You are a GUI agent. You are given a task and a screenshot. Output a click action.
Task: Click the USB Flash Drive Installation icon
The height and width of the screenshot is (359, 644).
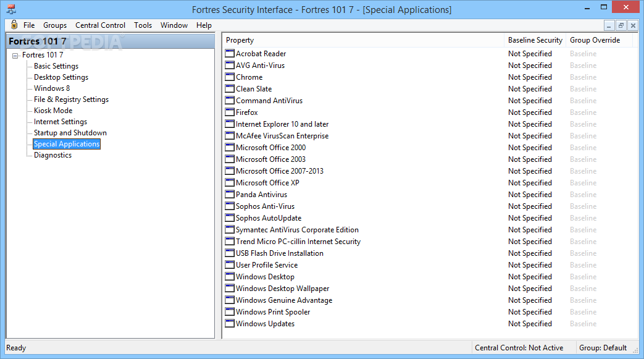pos(230,253)
